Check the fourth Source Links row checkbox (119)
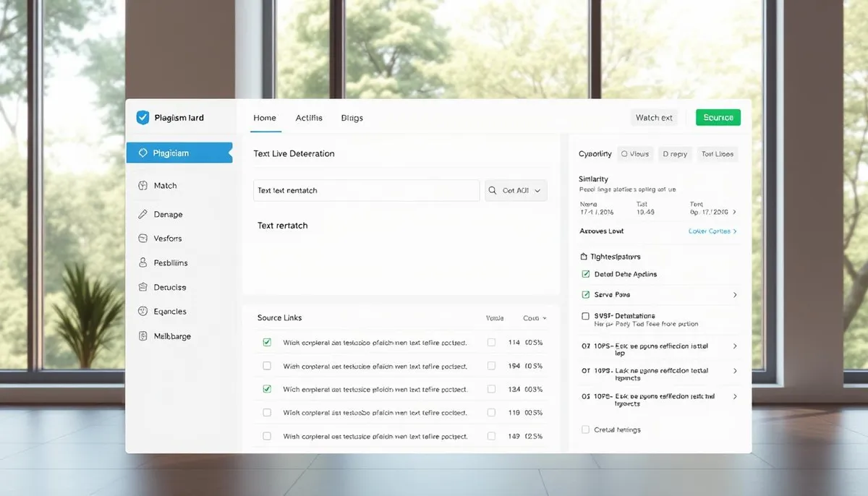This screenshot has width=868, height=496. click(x=267, y=412)
